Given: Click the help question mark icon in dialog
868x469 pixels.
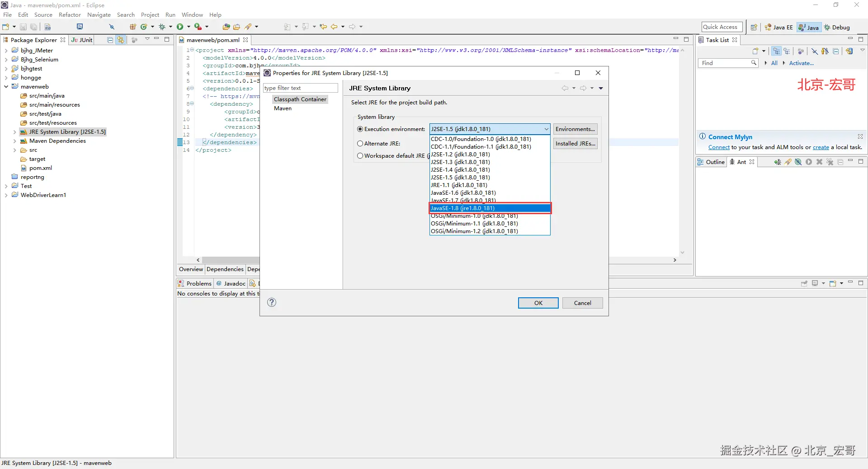Looking at the screenshot, I should point(272,303).
